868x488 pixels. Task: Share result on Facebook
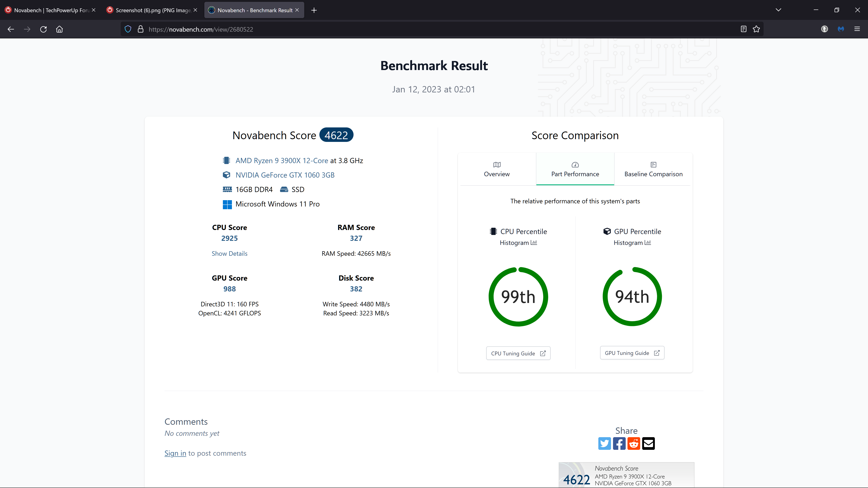click(619, 443)
